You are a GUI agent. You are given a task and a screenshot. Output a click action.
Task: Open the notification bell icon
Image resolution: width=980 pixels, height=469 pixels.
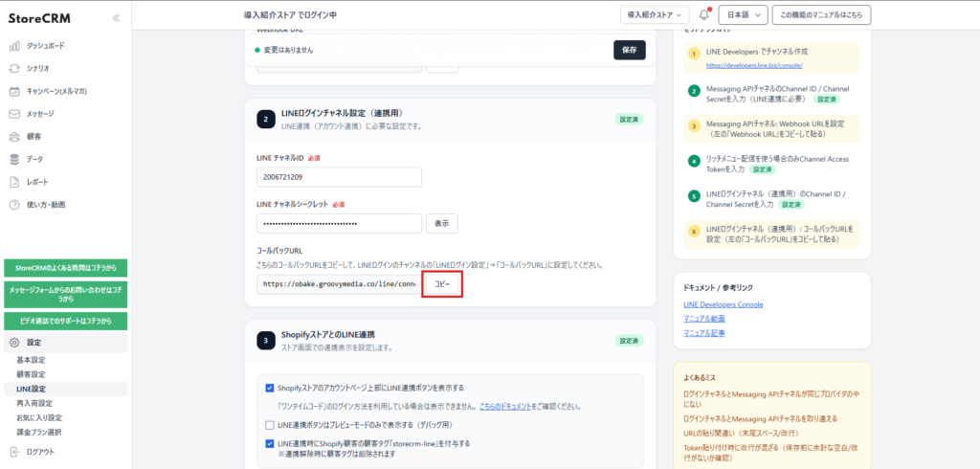pos(704,15)
